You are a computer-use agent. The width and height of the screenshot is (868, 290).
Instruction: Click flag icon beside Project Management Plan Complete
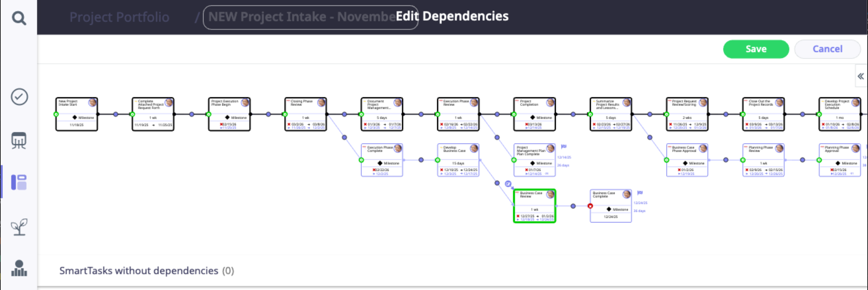[564, 147]
